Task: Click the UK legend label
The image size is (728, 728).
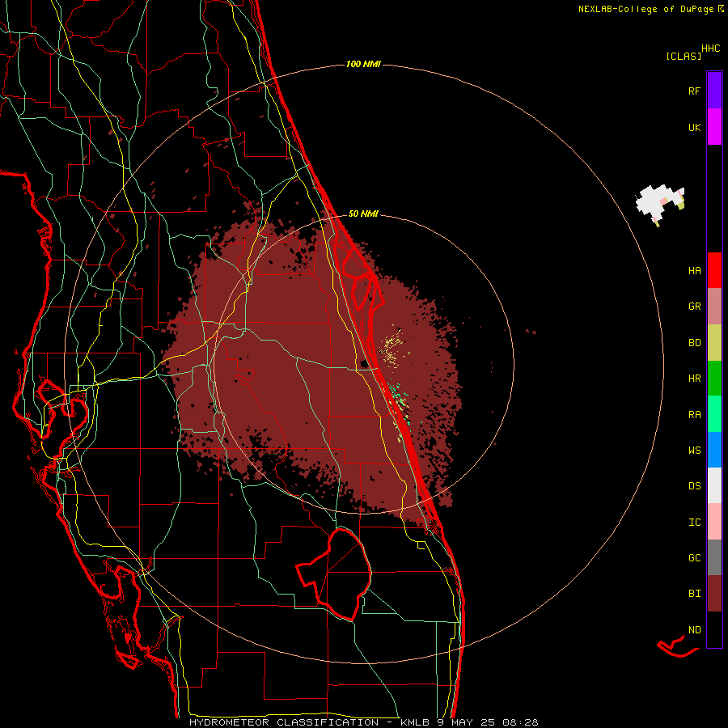Action: pyautogui.click(x=694, y=127)
